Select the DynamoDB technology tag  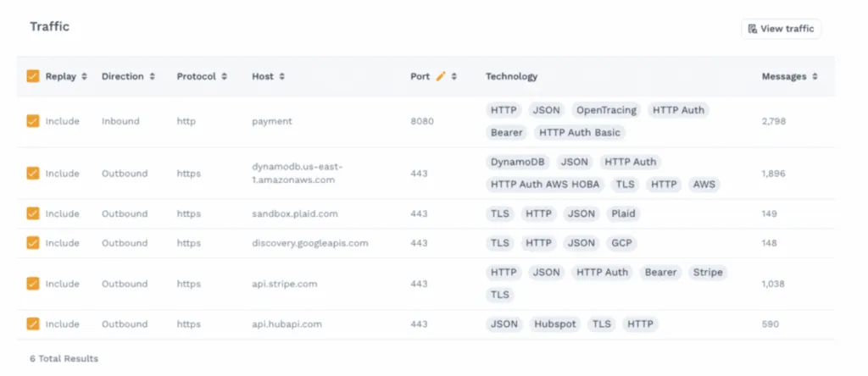pyautogui.click(x=518, y=162)
